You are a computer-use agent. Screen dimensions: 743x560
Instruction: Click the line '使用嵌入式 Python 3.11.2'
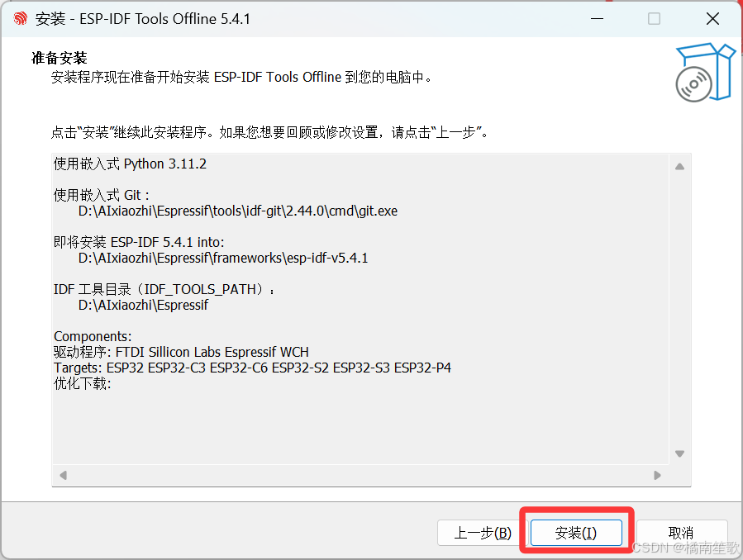[130, 164]
